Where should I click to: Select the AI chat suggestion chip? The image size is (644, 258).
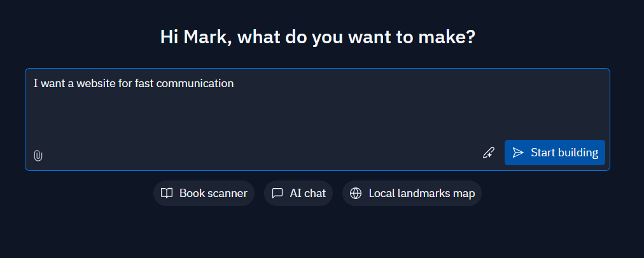coord(298,193)
